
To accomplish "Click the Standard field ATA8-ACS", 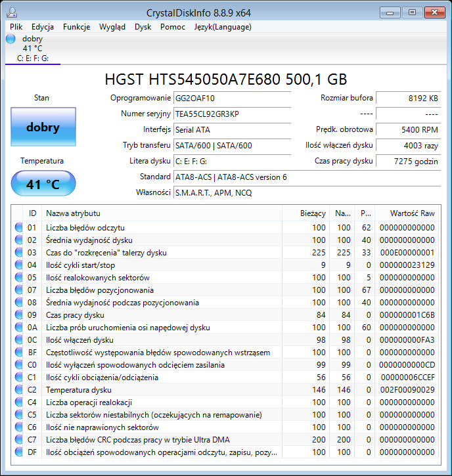I will tap(307, 177).
